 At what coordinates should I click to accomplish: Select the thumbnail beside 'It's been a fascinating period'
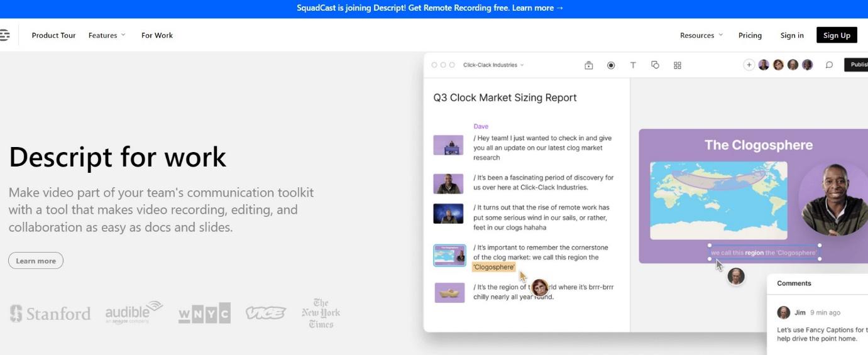[448, 183]
